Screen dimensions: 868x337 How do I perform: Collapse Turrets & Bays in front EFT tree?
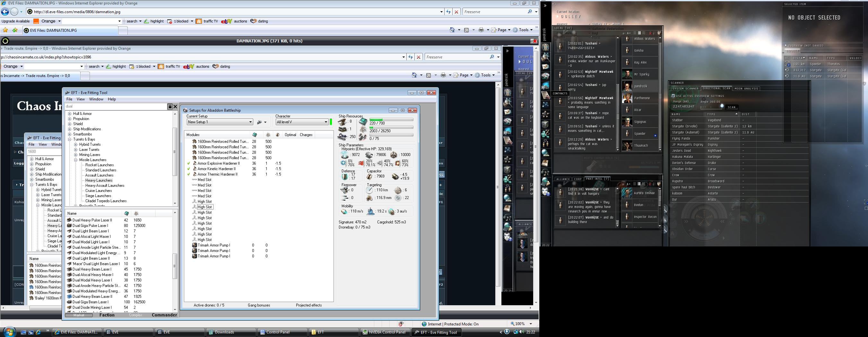pos(70,139)
